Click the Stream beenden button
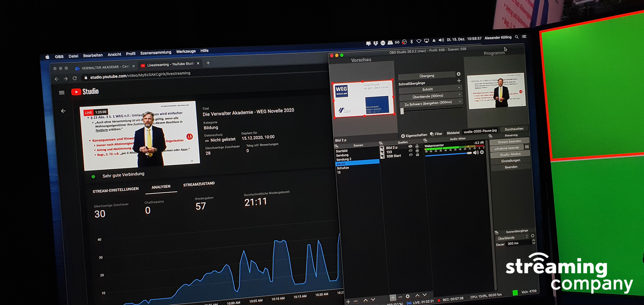 click(x=509, y=141)
